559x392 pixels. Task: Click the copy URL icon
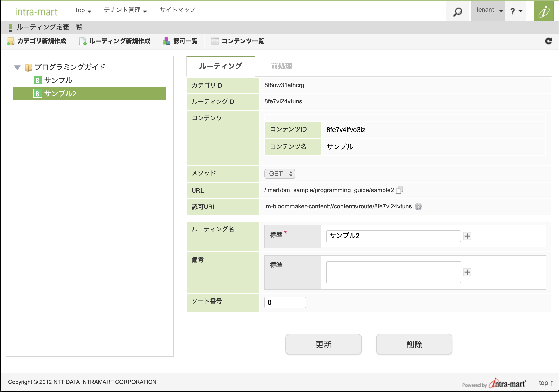(399, 190)
